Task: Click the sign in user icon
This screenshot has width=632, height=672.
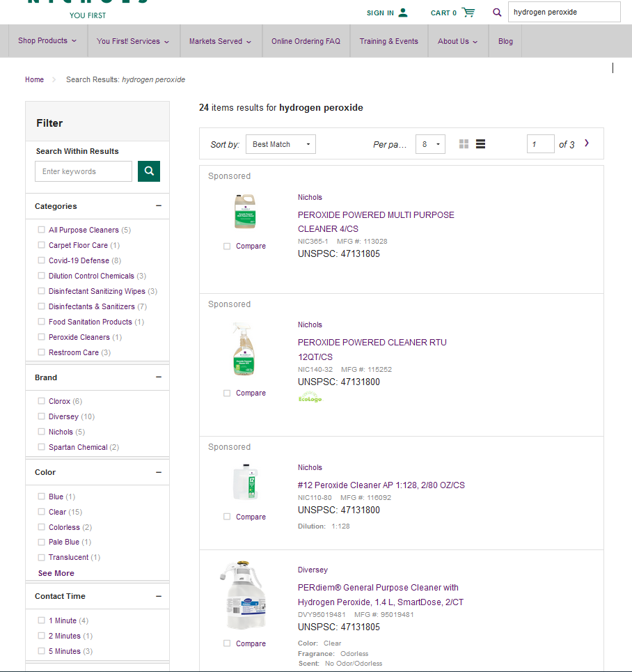Action: (x=403, y=13)
